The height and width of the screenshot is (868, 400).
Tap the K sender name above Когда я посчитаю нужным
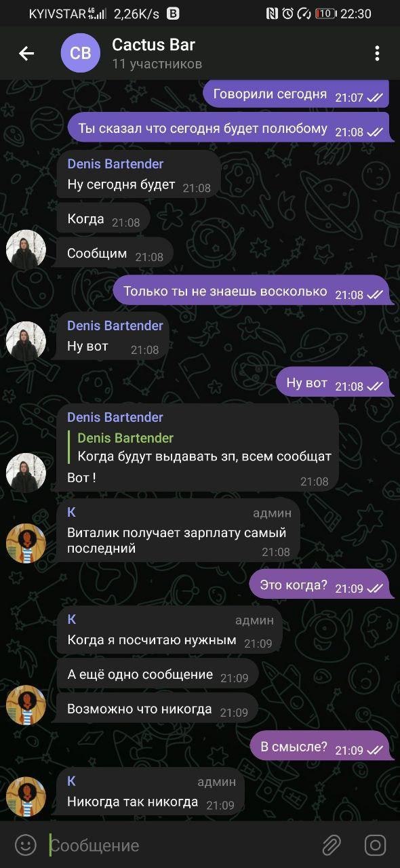click(x=72, y=619)
